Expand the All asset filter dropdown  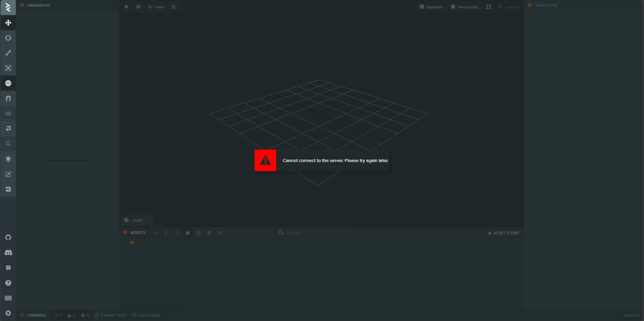(245, 233)
